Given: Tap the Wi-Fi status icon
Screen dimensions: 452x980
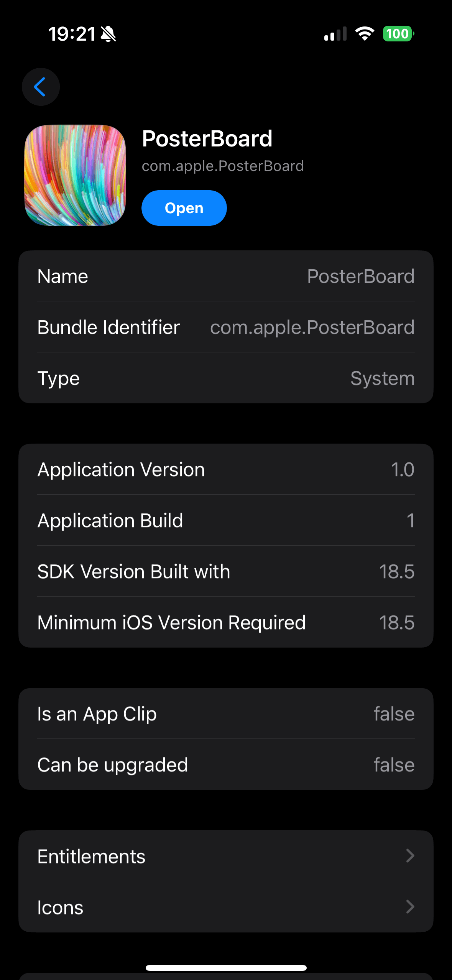Looking at the screenshot, I should coord(364,34).
